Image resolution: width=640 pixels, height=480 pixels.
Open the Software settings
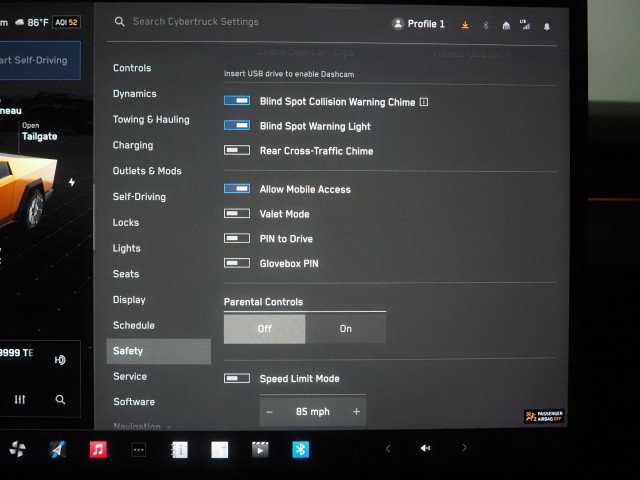click(x=134, y=402)
